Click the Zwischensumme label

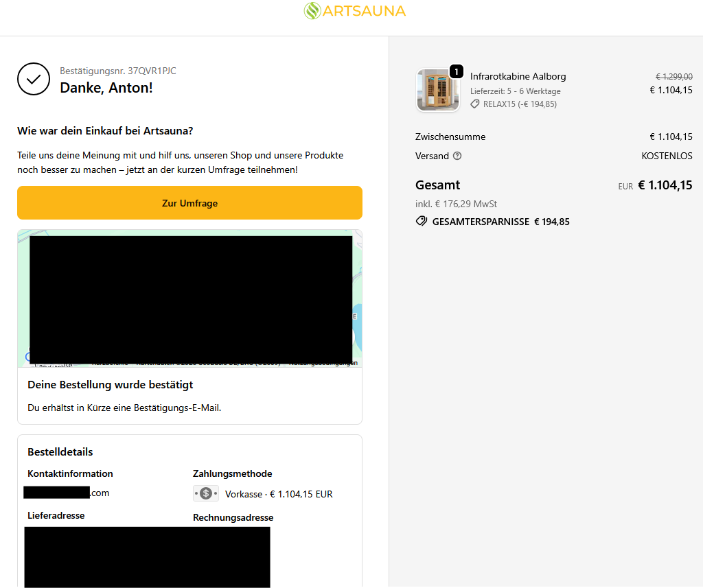tap(450, 137)
